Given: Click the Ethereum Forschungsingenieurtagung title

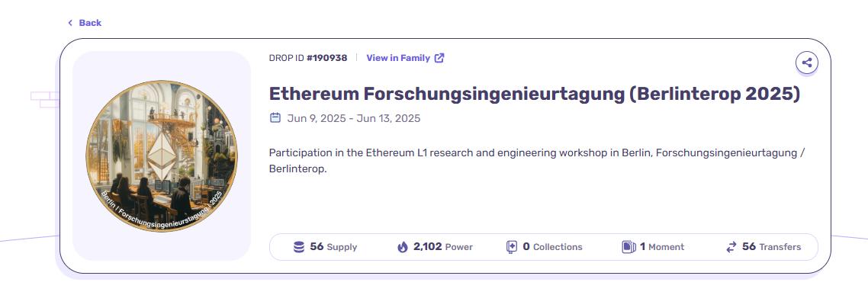Looking at the screenshot, I should (534, 94).
